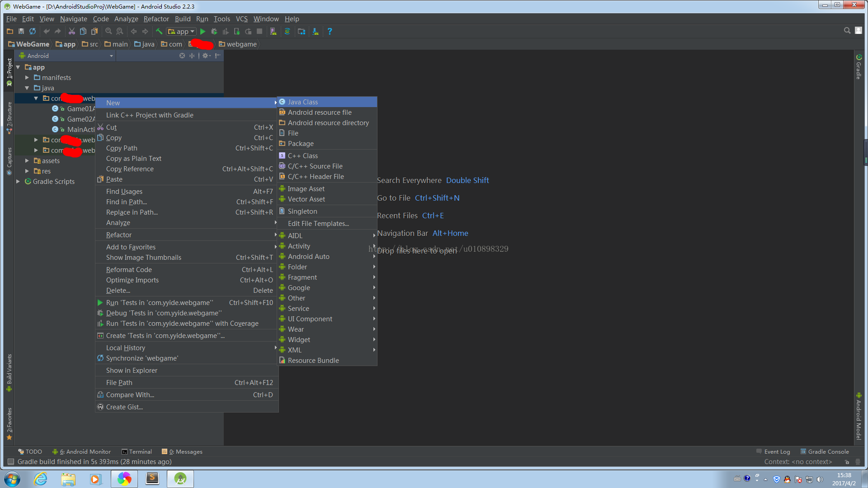
Task: Click the Replace toolbar icon
Action: [120, 31]
